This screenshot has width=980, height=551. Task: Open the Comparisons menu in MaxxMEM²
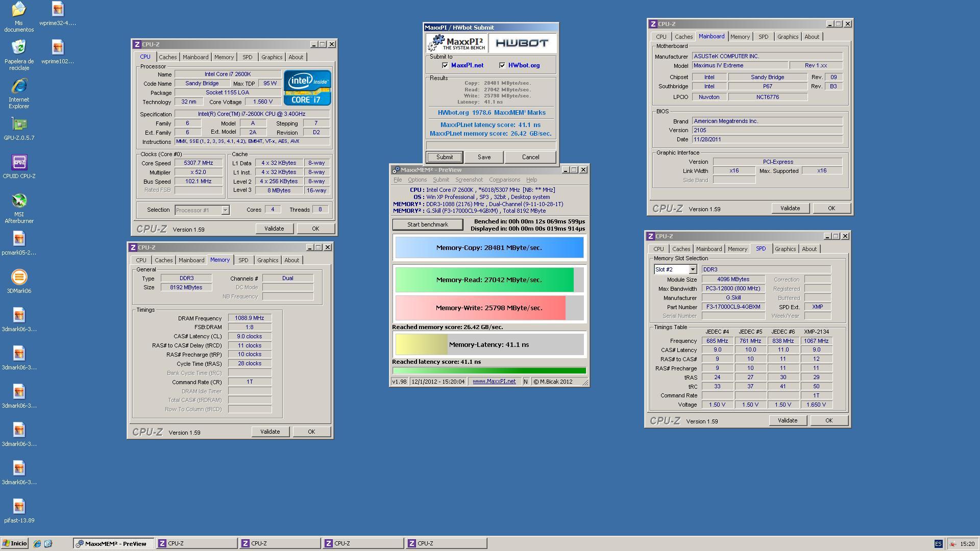504,180
